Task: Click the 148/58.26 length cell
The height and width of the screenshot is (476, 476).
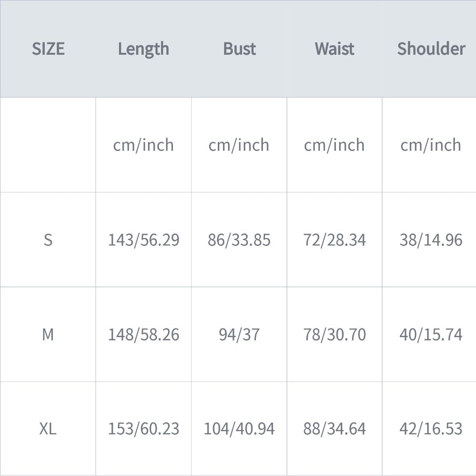Action: click(144, 335)
